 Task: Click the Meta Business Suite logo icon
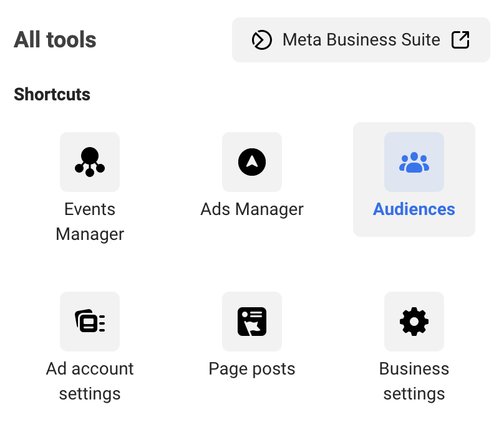(x=261, y=40)
